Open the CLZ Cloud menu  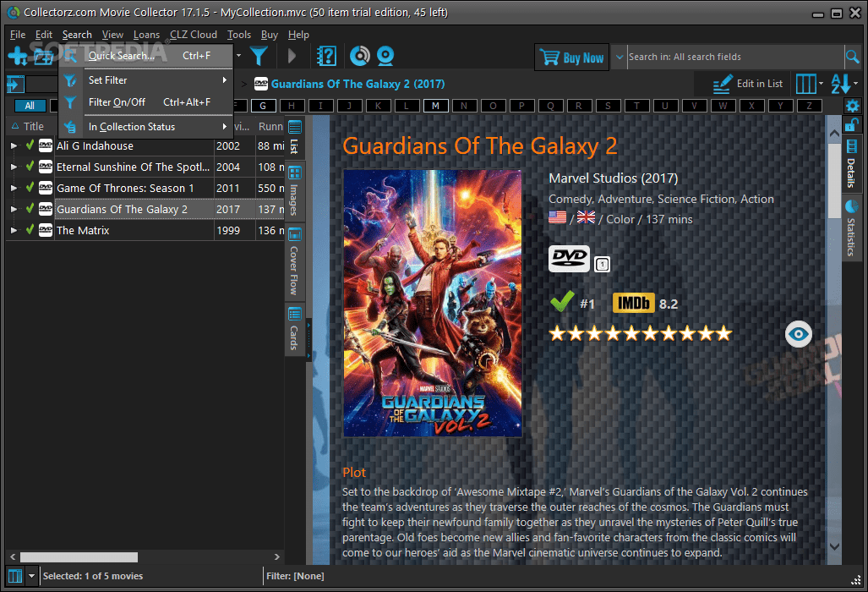pos(194,35)
